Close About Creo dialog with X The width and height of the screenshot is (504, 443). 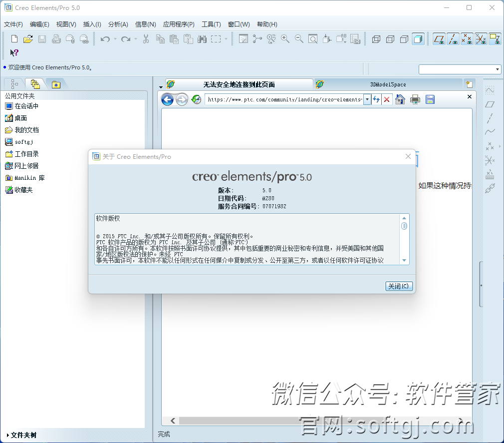[x=408, y=156]
